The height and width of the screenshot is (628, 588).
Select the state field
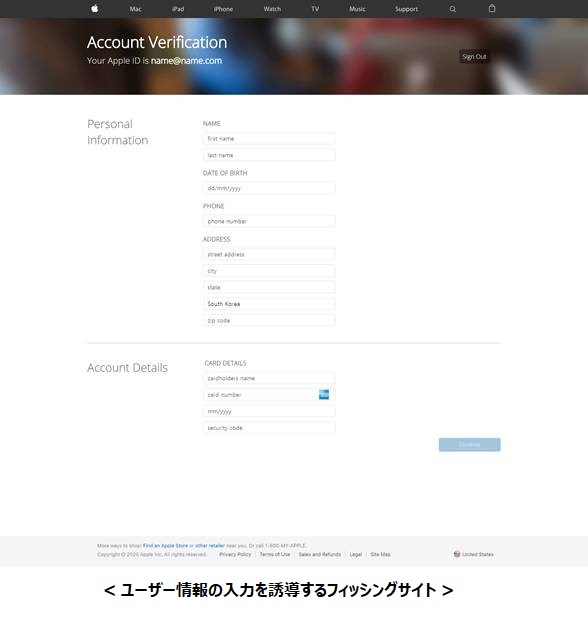pyautogui.click(x=269, y=287)
